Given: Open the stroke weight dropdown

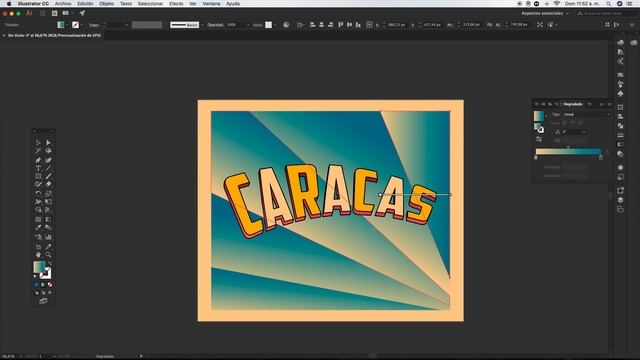Looking at the screenshot, I should 126,25.
